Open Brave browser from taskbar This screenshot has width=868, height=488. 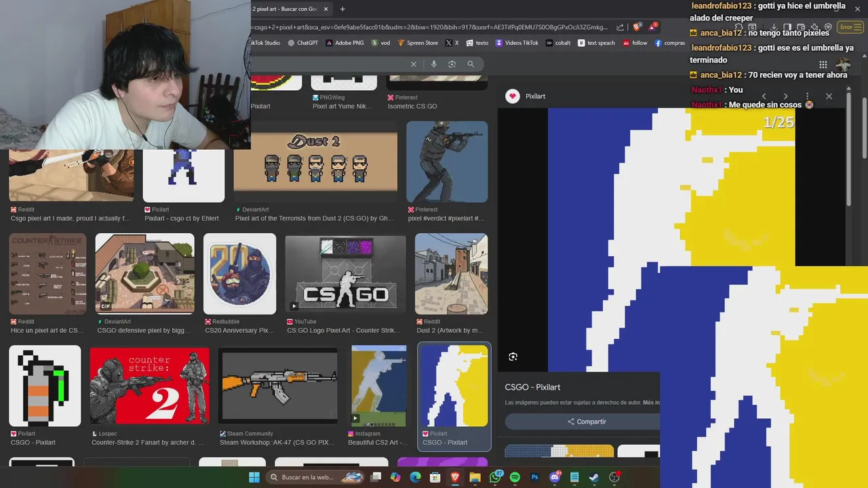point(455,478)
